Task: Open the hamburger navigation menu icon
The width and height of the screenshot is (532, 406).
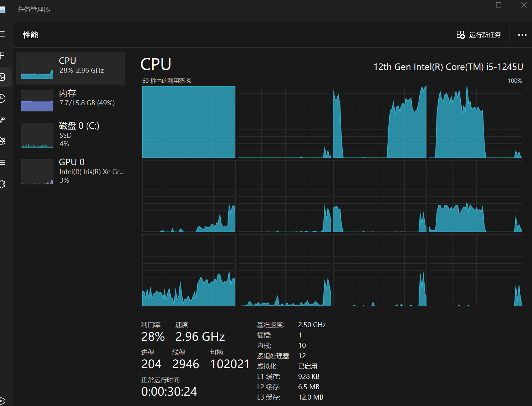Action: [2, 34]
